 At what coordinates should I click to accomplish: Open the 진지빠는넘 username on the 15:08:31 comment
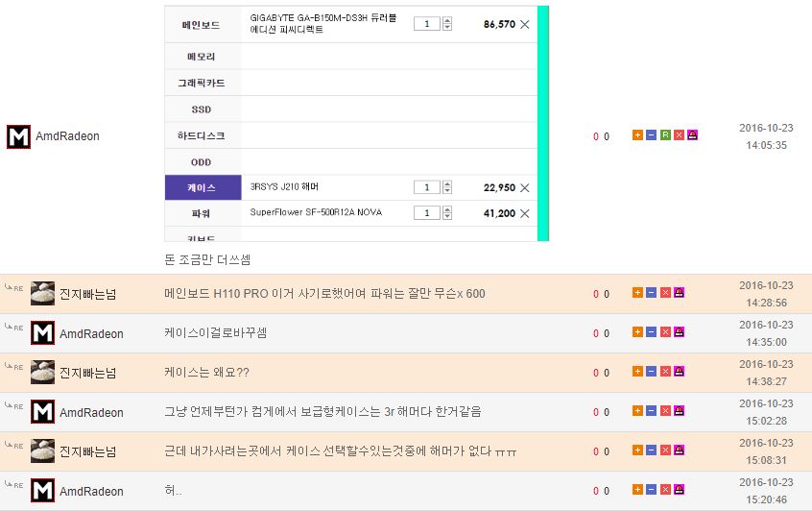(88, 451)
